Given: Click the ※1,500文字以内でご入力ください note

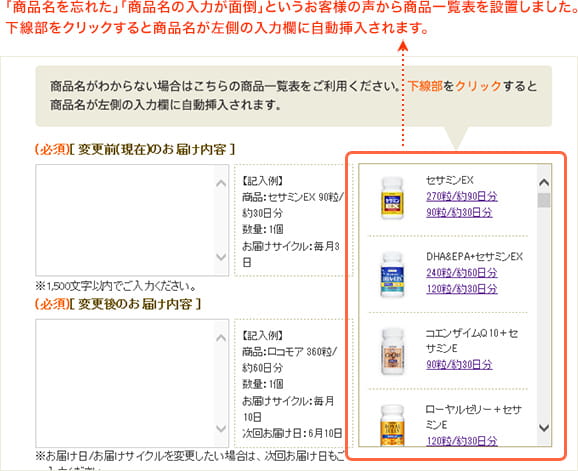Looking at the screenshot, I should (116, 286).
